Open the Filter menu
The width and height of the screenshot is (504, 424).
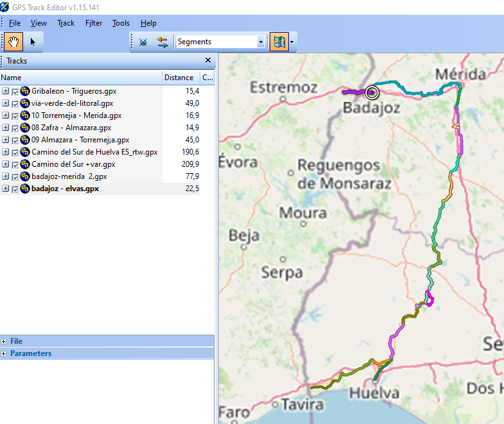point(94,23)
